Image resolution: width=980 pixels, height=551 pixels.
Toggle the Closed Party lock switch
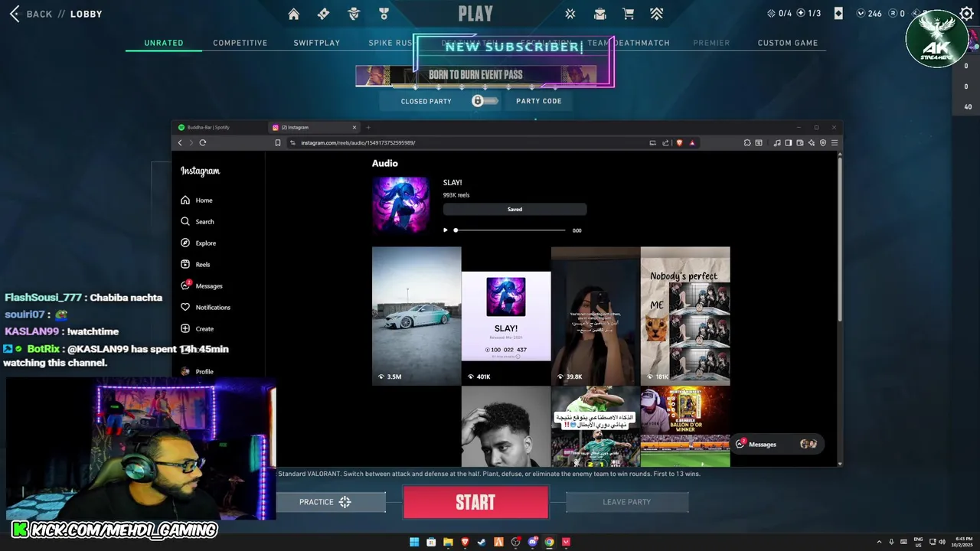[485, 101]
